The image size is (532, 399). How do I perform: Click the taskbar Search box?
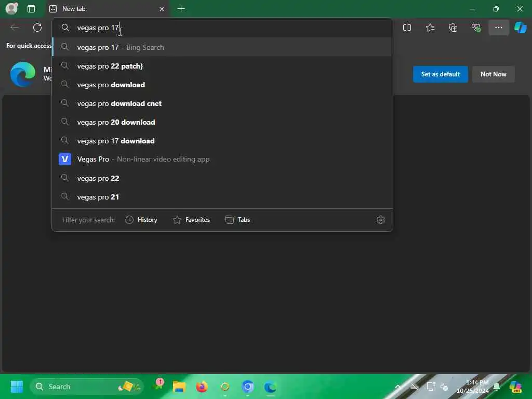[87, 387]
